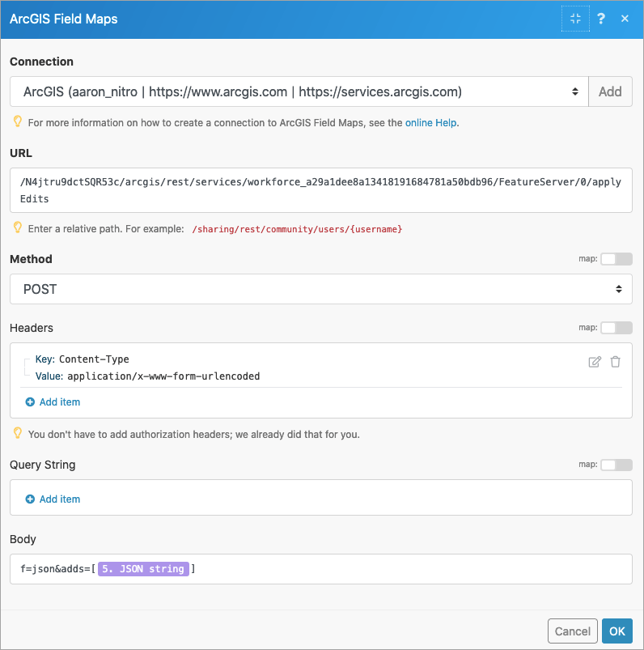The width and height of the screenshot is (644, 650).
Task: Click the URL path input field
Action: coord(320,190)
